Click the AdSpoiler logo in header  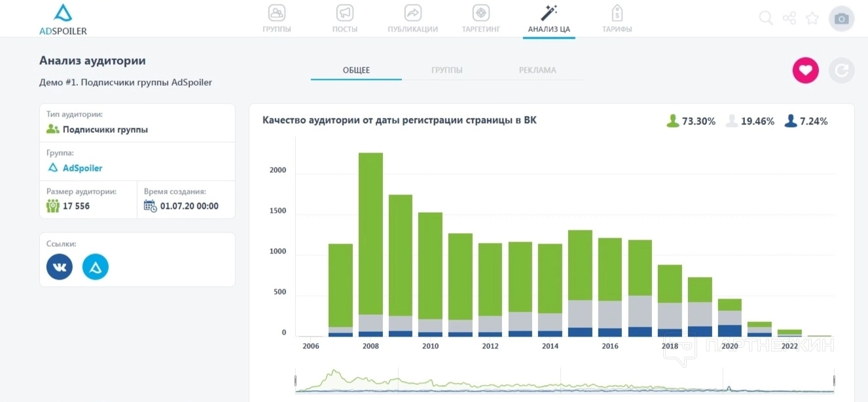63,19
